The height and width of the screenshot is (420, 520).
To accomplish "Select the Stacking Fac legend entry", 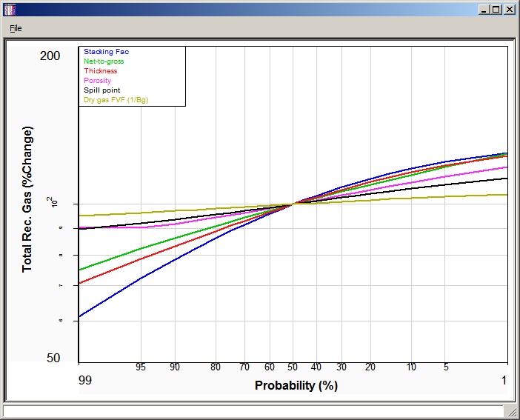I will point(106,52).
